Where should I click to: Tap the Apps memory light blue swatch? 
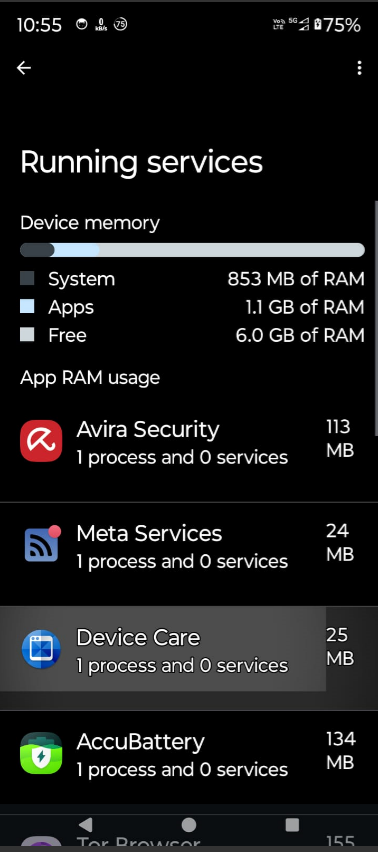(27, 306)
